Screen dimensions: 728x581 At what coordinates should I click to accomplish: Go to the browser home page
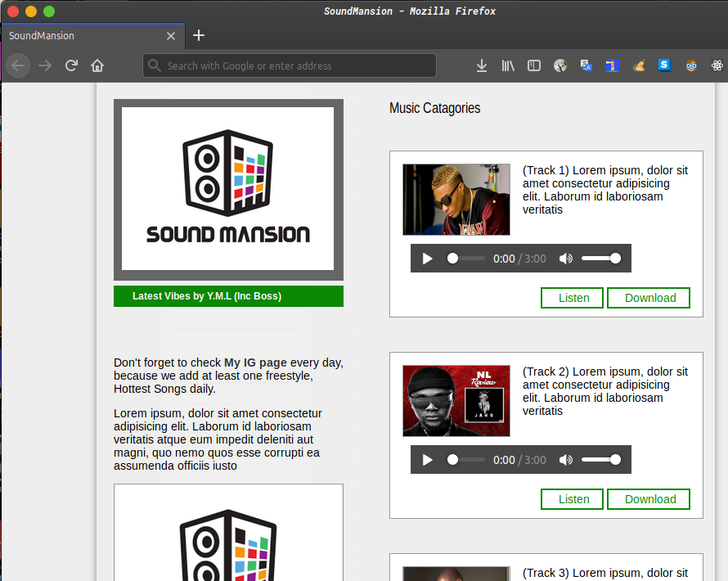click(x=97, y=65)
